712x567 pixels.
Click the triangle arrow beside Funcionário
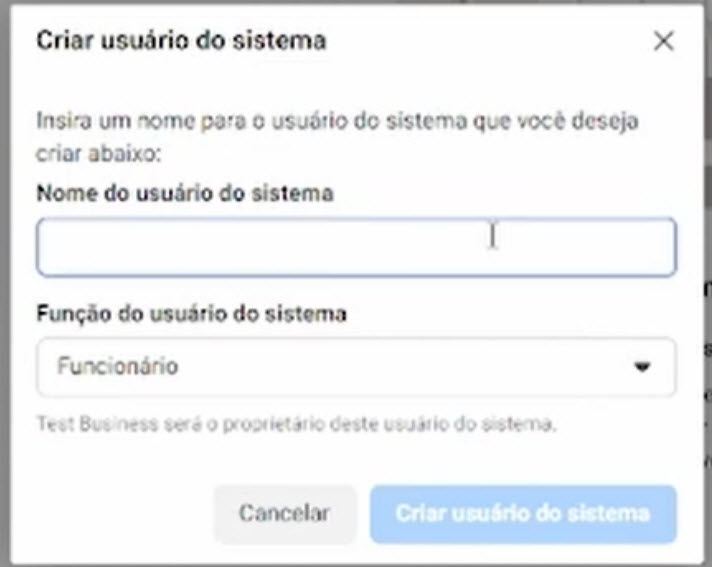tap(642, 367)
